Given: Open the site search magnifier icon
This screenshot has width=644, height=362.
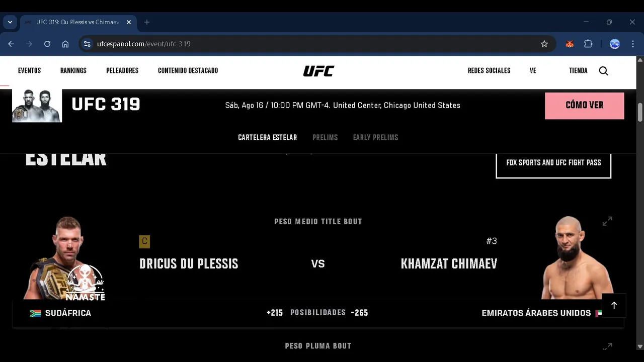Looking at the screenshot, I should (604, 71).
